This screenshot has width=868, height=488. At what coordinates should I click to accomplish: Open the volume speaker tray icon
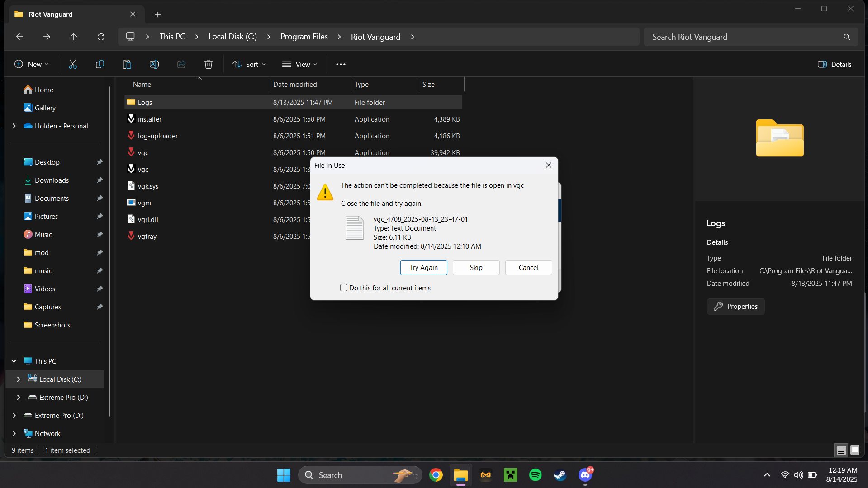(798, 475)
